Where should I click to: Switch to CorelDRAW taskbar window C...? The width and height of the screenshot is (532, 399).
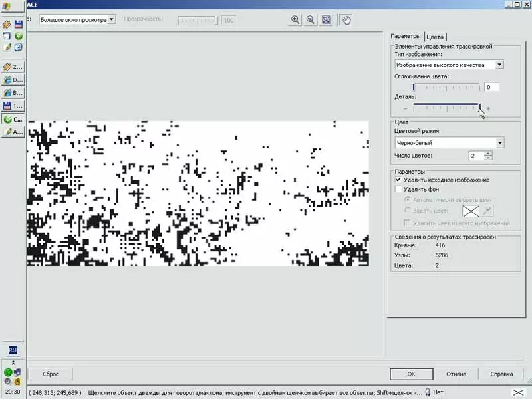[13, 119]
